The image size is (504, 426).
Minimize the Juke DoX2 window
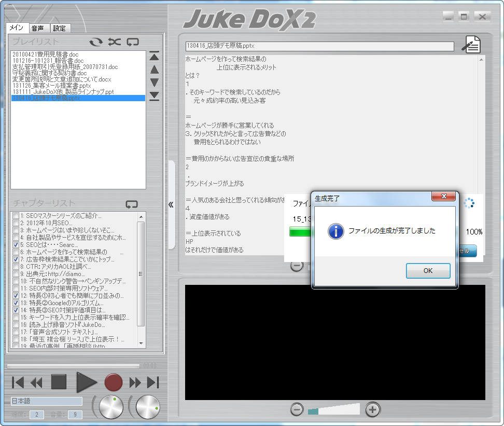click(x=448, y=17)
